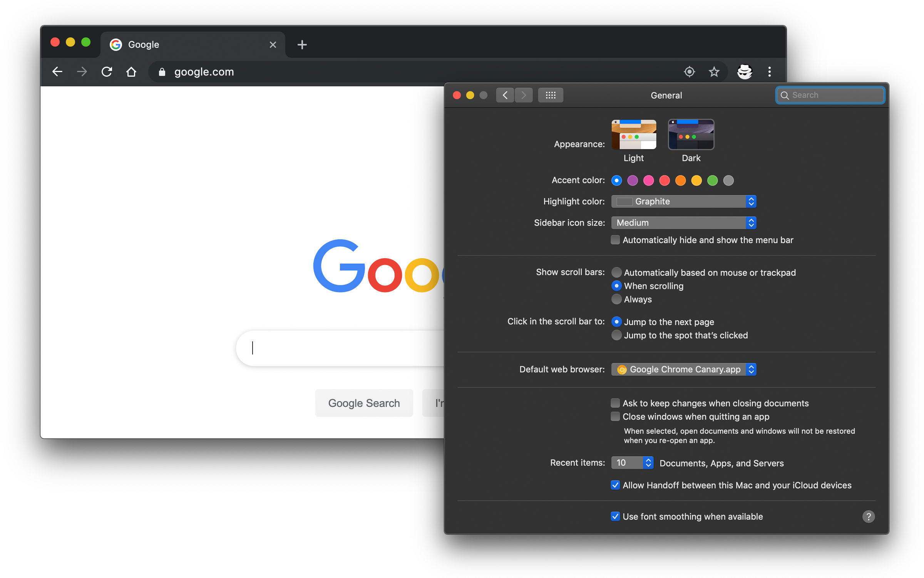Select the Google tab in Chrome
The width and height of the screenshot is (924, 578).
[192, 45]
